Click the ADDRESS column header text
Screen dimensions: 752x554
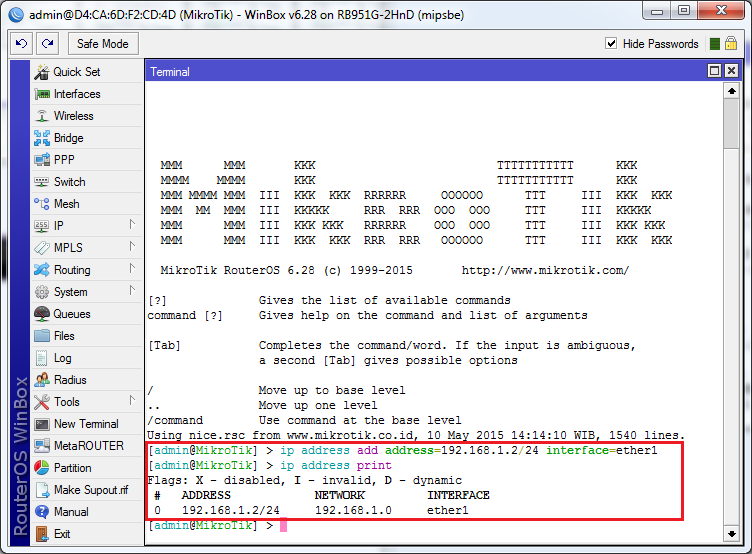click(x=206, y=495)
